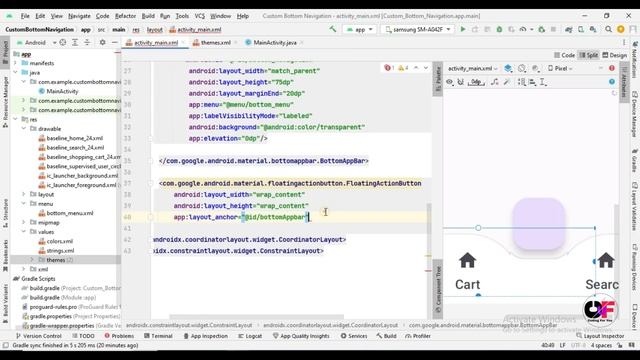Open the activity_main.xml file dropdown in design
This screenshot has width=640, height=360.
coord(473,68)
